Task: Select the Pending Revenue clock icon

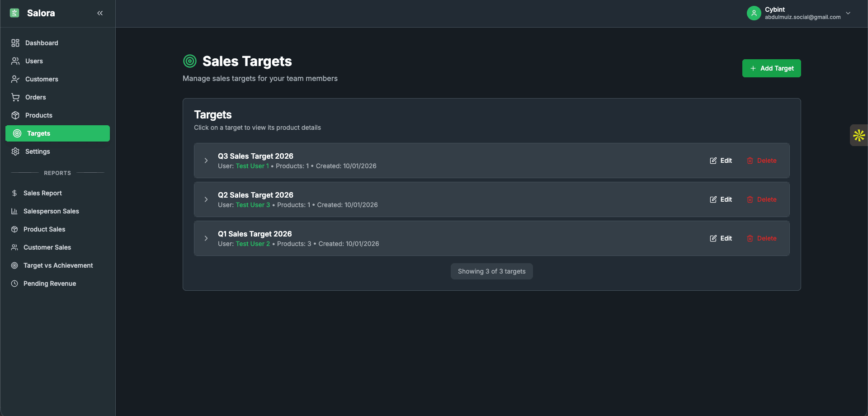Action: pos(15,284)
